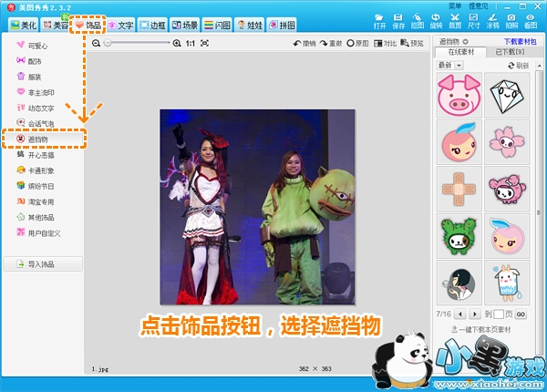Select the 抠图 cutout tool
547x392 pixels.
[x=417, y=22]
